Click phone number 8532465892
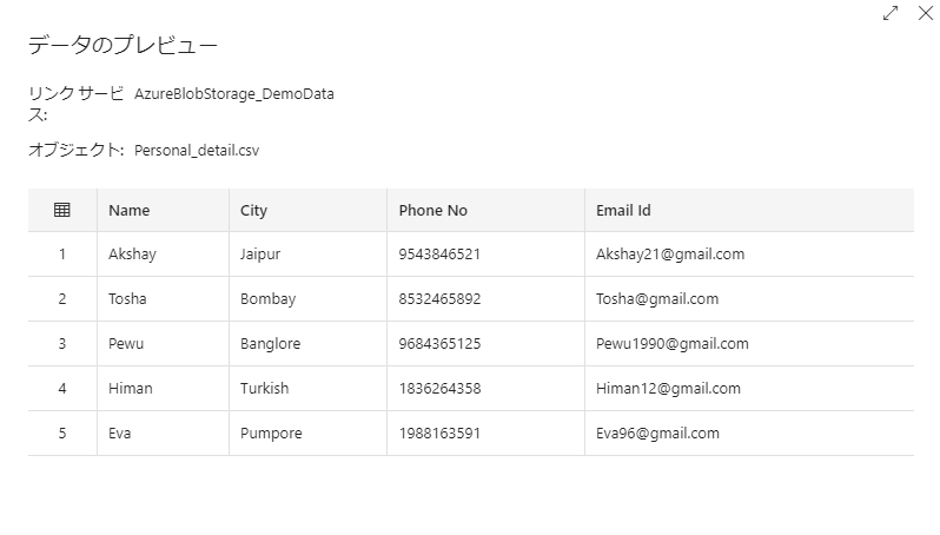This screenshot has width=940, height=535. click(x=440, y=299)
